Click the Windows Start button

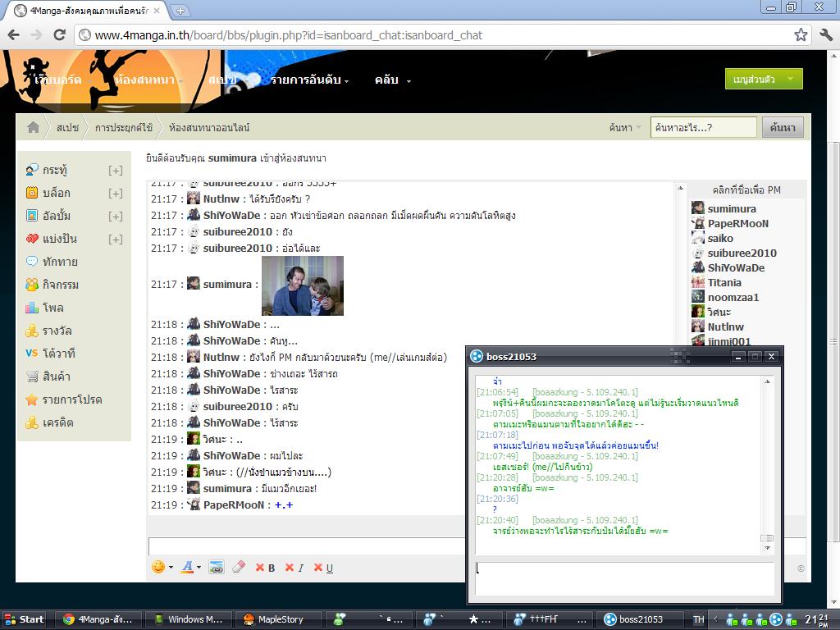click(x=24, y=619)
